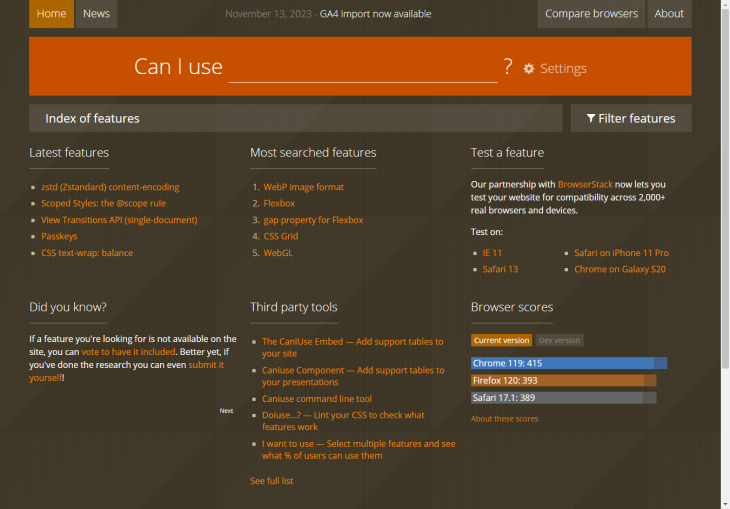Go to the News tab
Screen dimensions: 730x509
pyautogui.click(x=96, y=14)
